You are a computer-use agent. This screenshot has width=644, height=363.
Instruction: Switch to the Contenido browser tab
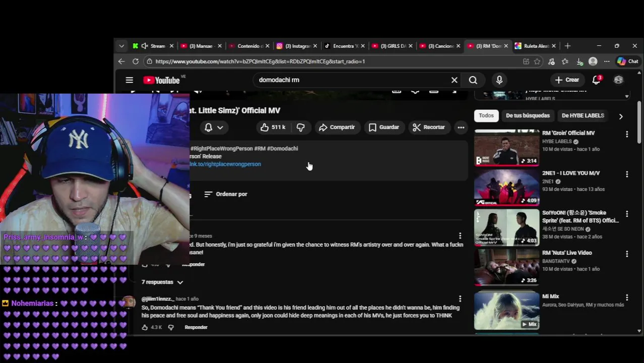coord(249,46)
